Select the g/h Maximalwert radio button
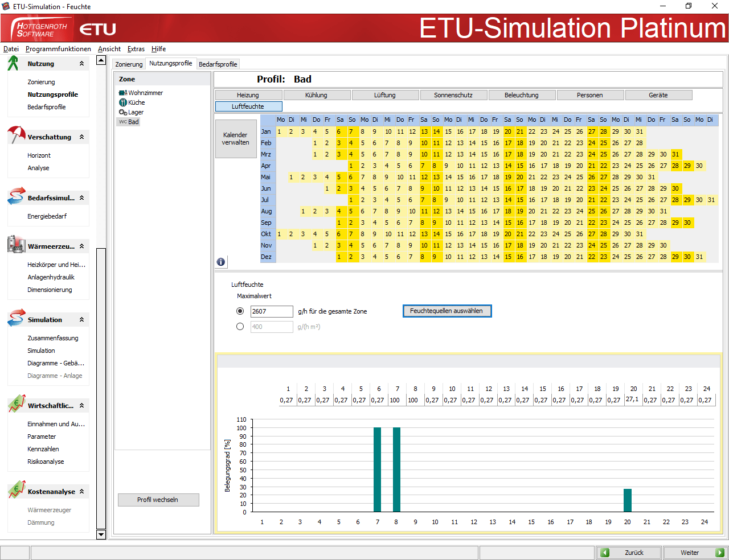729x560 pixels. click(x=240, y=311)
